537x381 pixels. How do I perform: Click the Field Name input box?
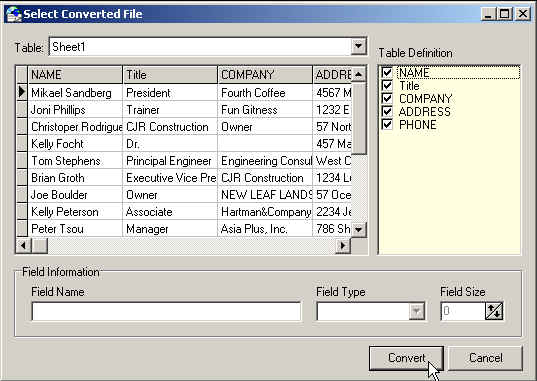[166, 311]
